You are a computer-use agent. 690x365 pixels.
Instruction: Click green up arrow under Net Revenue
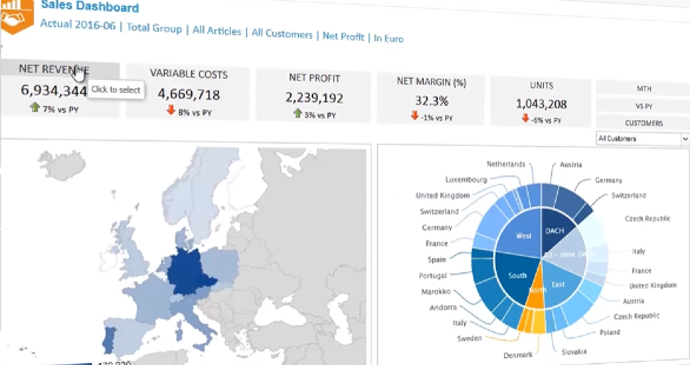35,107
